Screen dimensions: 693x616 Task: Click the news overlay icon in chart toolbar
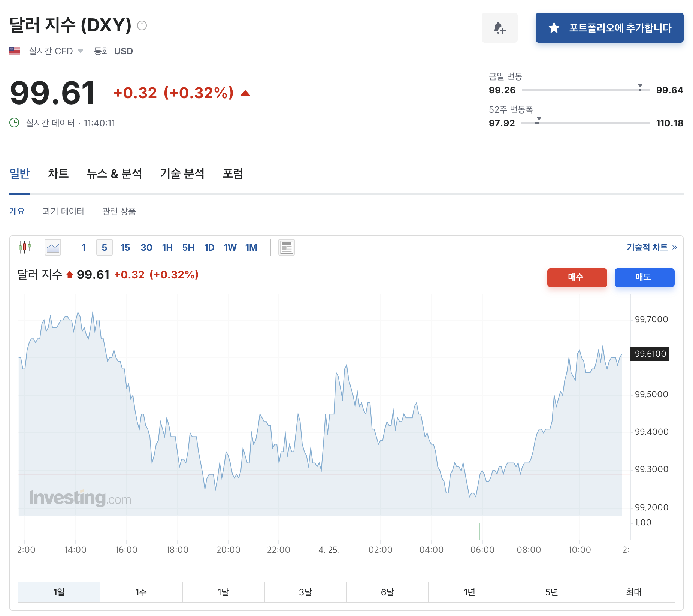[287, 247]
